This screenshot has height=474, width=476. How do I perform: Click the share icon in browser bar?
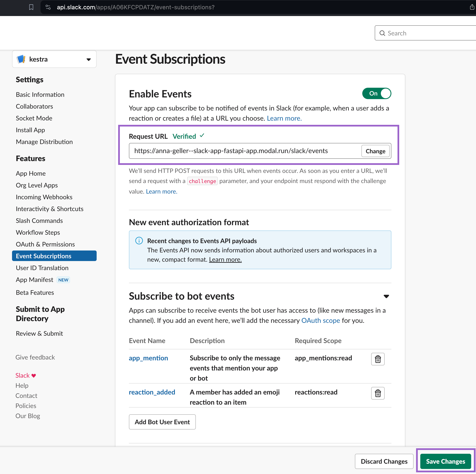pyautogui.click(x=472, y=7)
